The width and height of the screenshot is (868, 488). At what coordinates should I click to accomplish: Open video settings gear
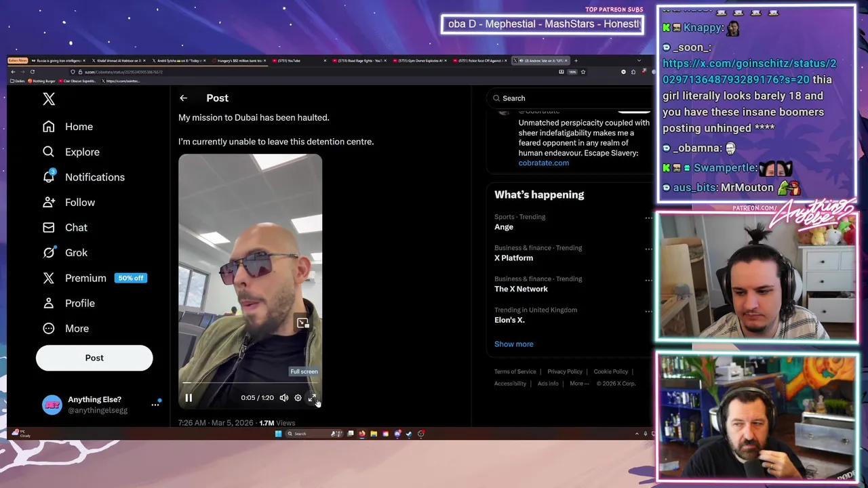click(298, 398)
